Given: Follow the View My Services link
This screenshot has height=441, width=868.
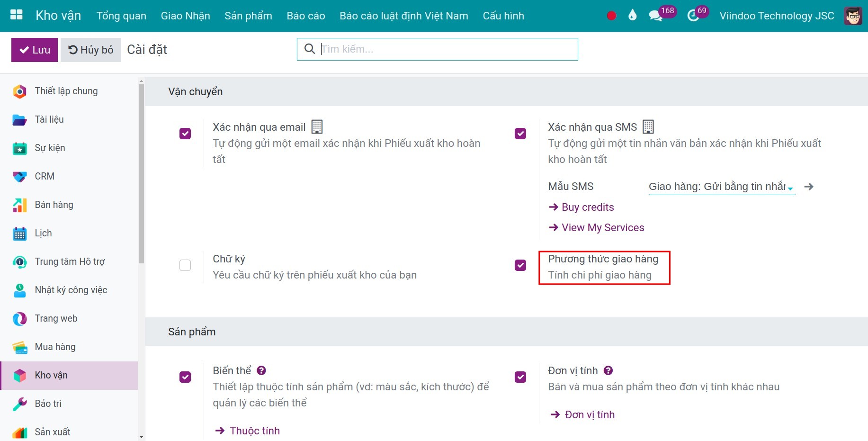Looking at the screenshot, I should click(596, 228).
